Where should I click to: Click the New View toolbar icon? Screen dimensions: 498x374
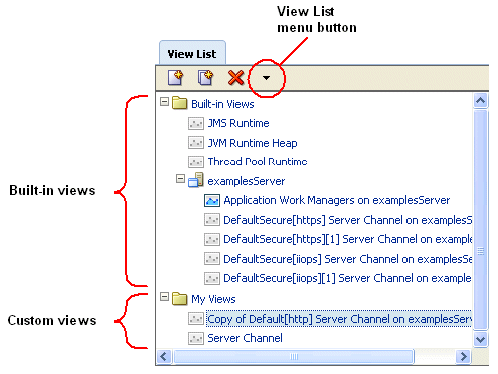tap(175, 77)
